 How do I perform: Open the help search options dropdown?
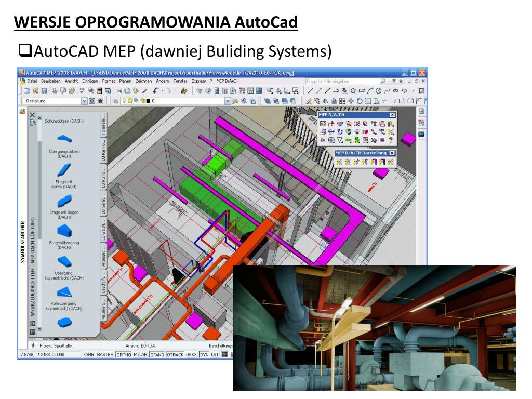click(389, 82)
